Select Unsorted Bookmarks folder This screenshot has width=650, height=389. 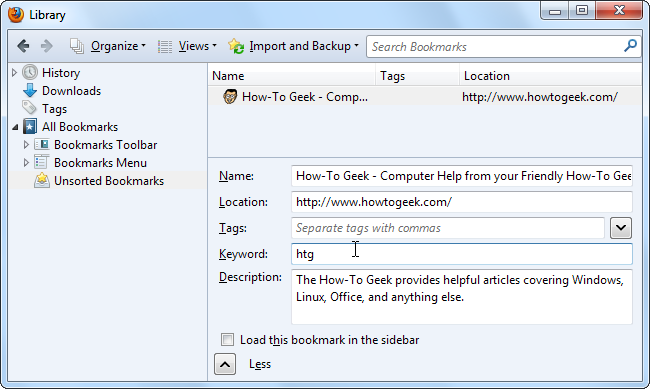pos(109,181)
